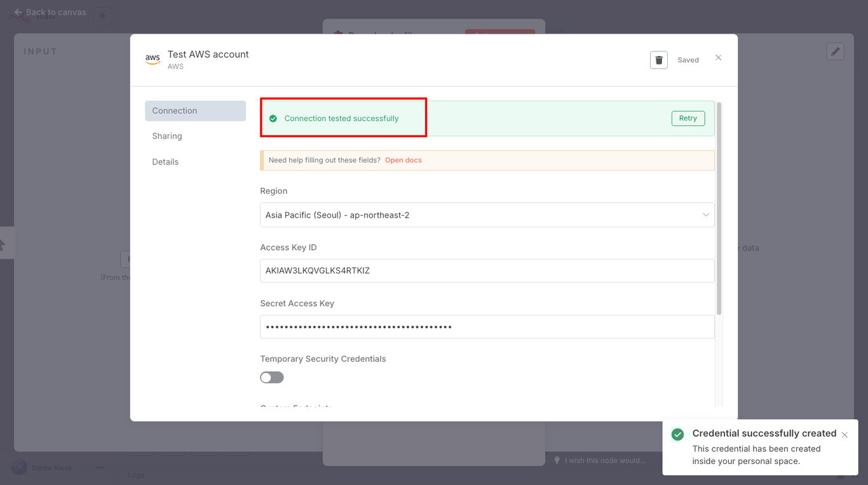Viewport: 868px width, 485px height.
Task: Click the toast green checkmark icon
Action: [678, 434]
